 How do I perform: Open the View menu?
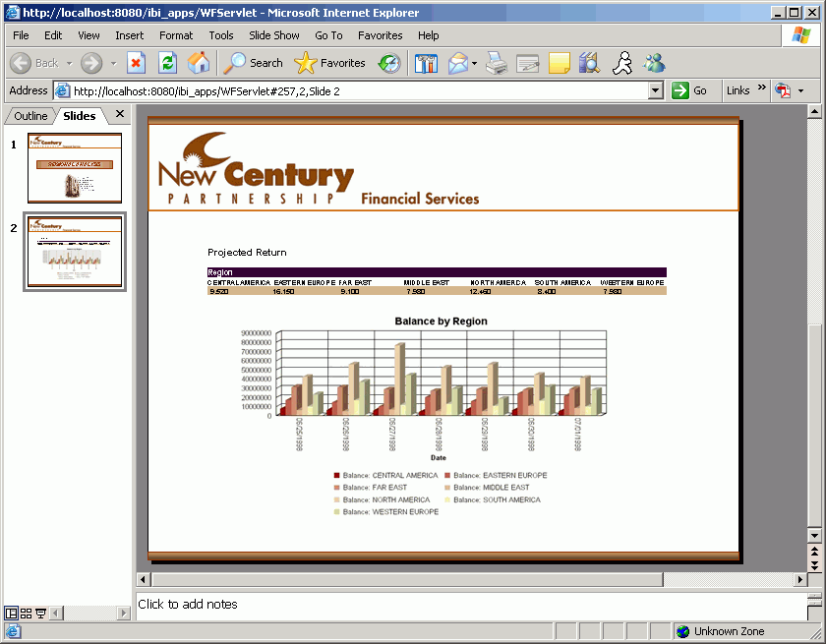tap(88, 35)
